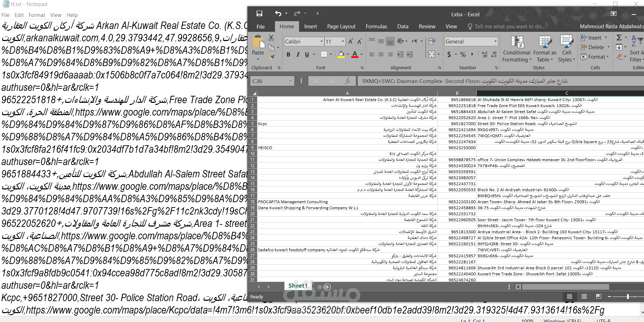Toggle Bold formatting
This screenshot has width=644, height=322.
[x=288, y=54]
